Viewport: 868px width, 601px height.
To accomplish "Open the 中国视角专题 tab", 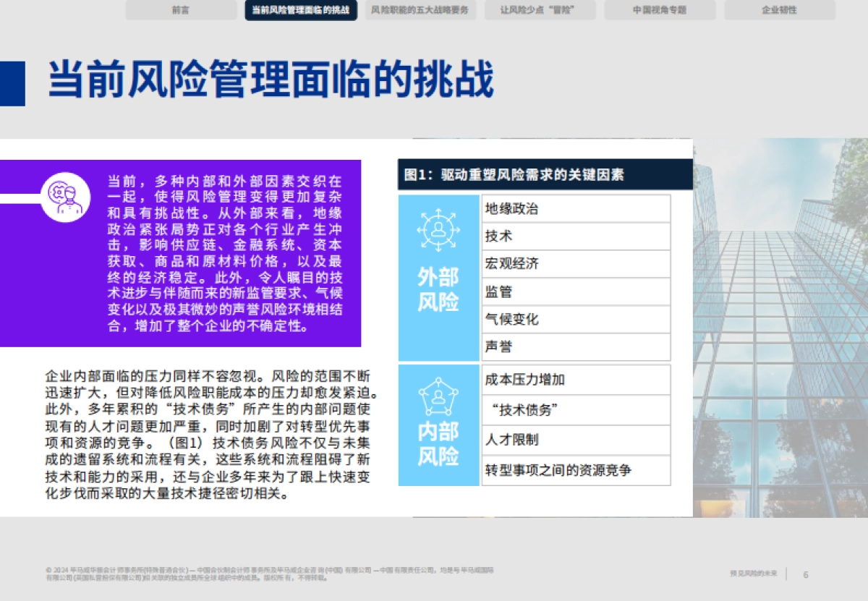I will pos(660,10).
